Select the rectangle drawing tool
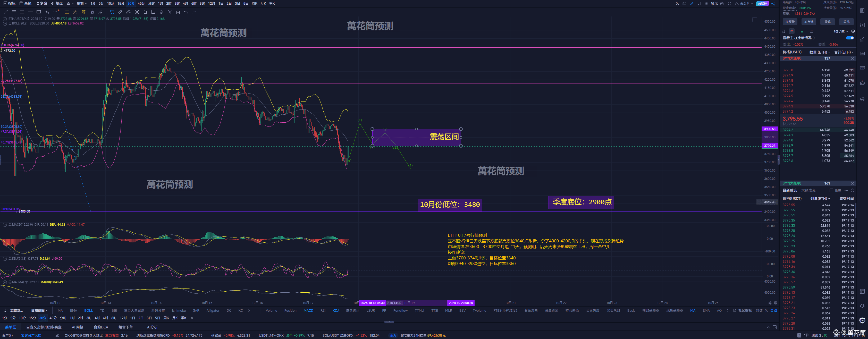This screenshot has width=868, height=339. 38,12
